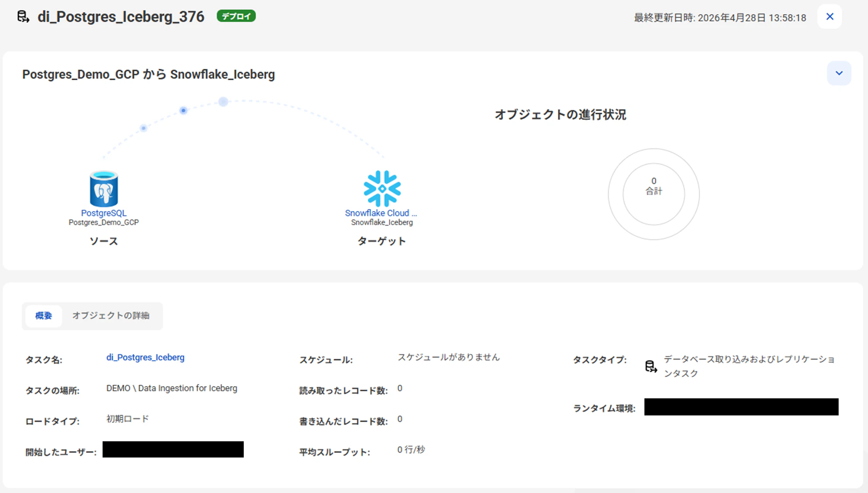Open the PostgreSQL source link
Image resolution: width=868 pixels, height=493 pixels.
coord(104,213)
